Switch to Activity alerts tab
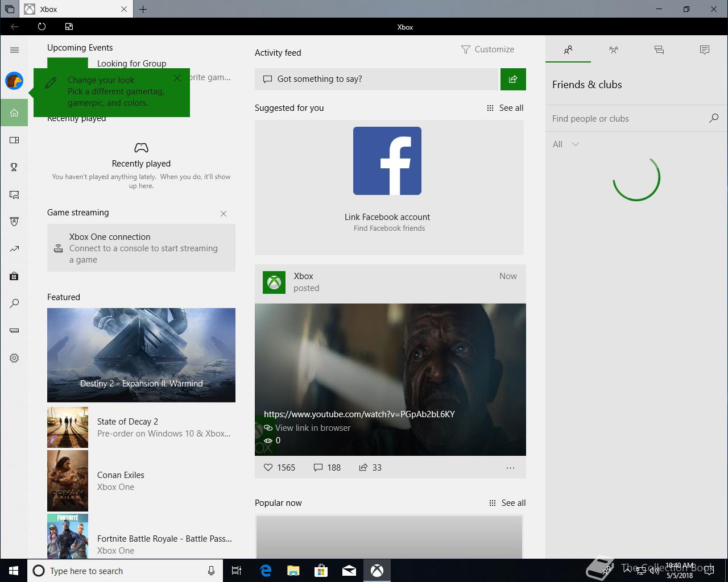Image resolution: width=728 pixels, height=582 pixels. [x=705, y=50]
